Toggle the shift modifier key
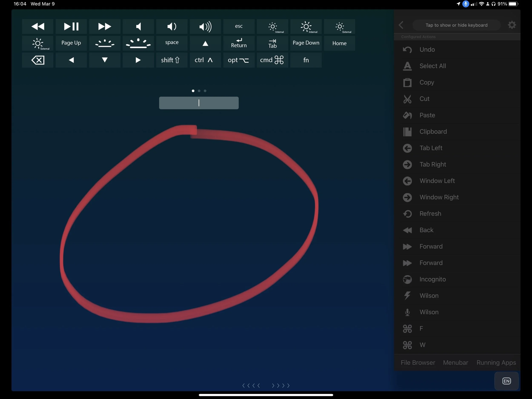The width and height of the screenshot is (532, 399). click(x=172, y=60)
